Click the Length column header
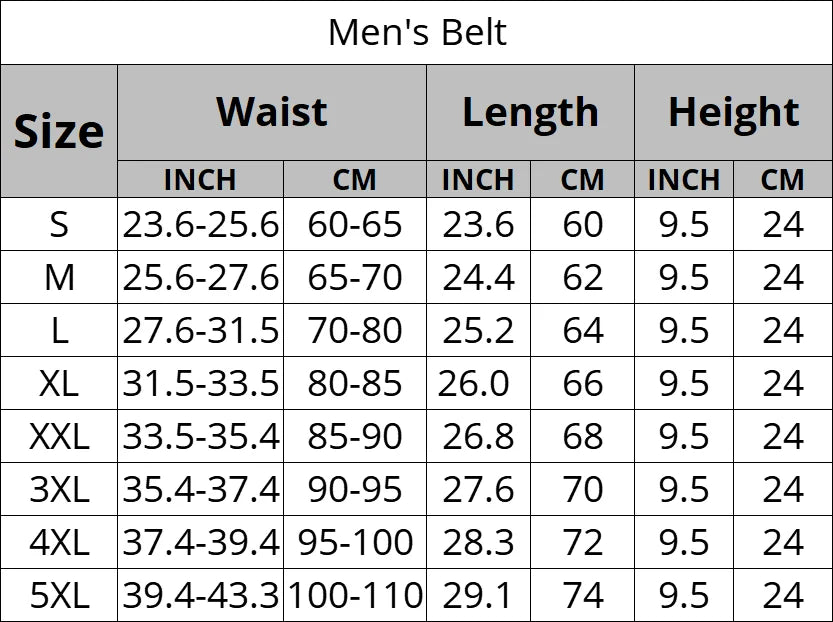833x622 pixels. pos(530,112)
